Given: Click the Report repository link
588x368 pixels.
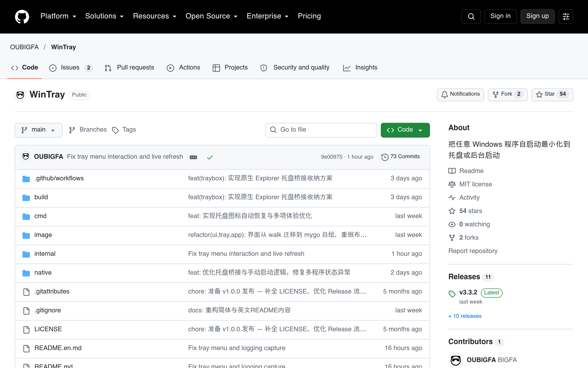Looking at the screenshot, I should pyautogui.click(x=473, y=251).
